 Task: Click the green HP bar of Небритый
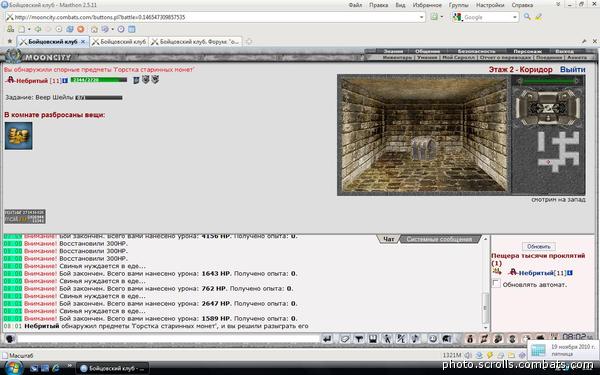click(98, 80)
